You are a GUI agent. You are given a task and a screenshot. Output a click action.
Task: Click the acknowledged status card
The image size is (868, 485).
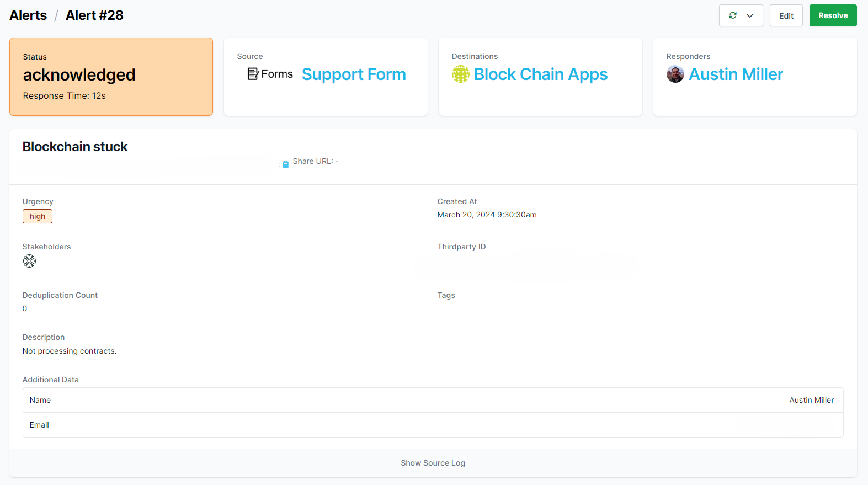click(111, 77)
